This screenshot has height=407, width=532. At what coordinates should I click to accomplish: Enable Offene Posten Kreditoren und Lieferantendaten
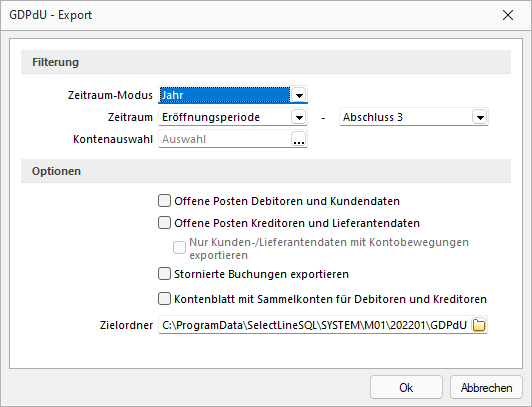[165, 223]
